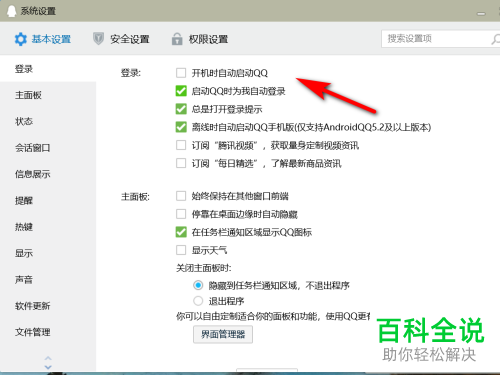Click the sidebar scroll-up chevron
500x375 pixels.
pyautogui.click(x=48, y=358)
